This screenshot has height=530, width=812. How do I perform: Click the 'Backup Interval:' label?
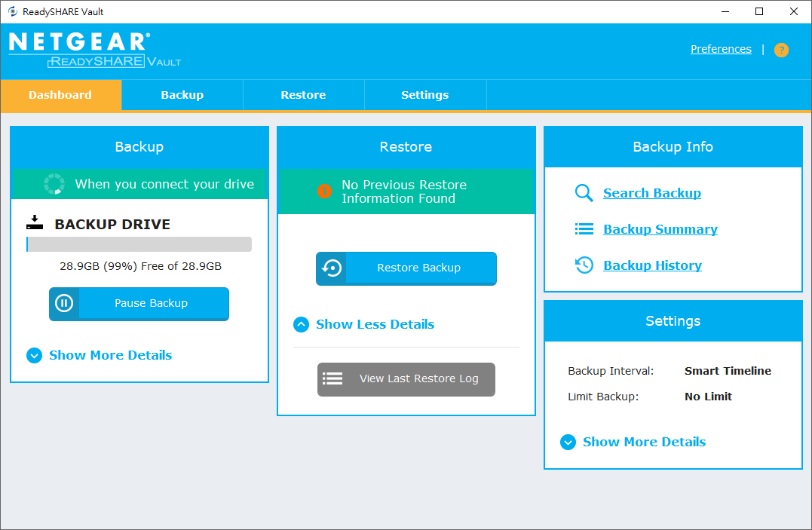611,371
